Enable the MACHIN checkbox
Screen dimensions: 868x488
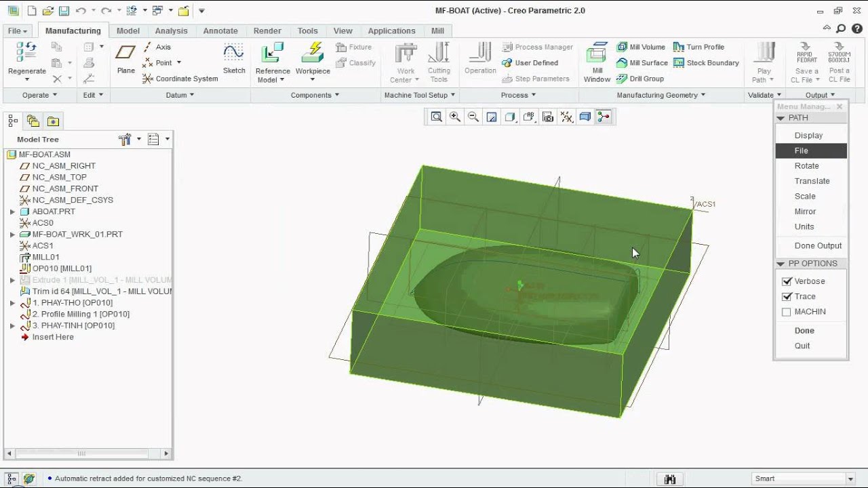pos(787,312)
